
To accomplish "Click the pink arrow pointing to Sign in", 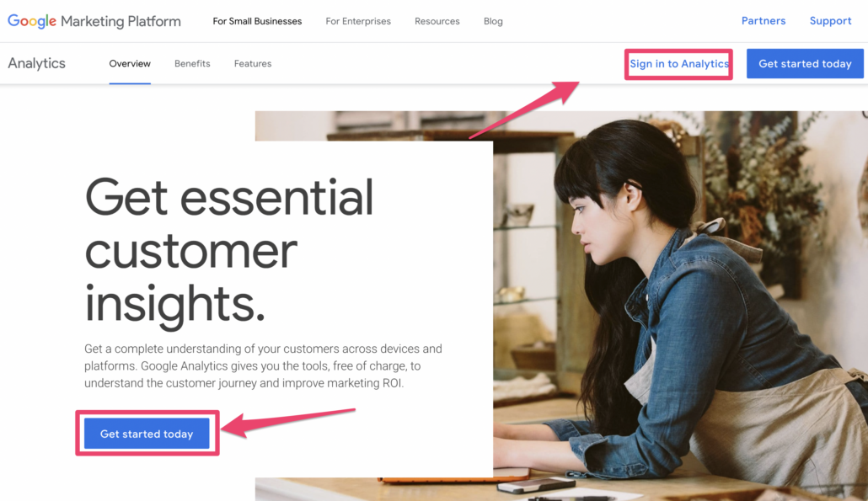I will click(x=524, y=109).
